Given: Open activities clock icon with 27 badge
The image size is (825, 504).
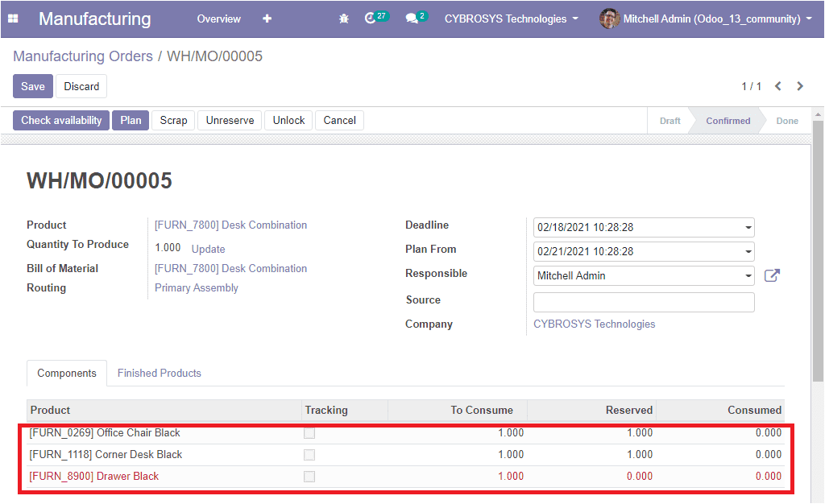Looking at the screenshot, I should pyautogui.click(x=375, y=18).
